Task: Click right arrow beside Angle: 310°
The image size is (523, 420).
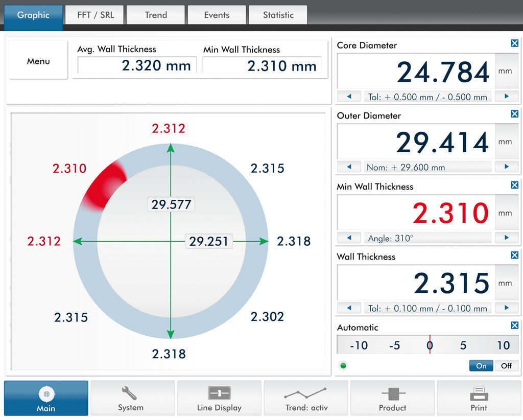Action: 507,238
